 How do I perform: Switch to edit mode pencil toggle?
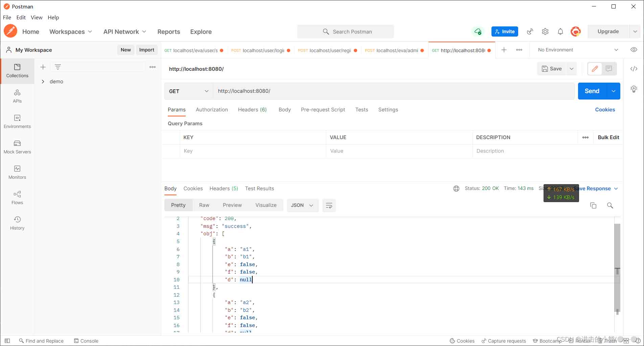click(595, 69)
